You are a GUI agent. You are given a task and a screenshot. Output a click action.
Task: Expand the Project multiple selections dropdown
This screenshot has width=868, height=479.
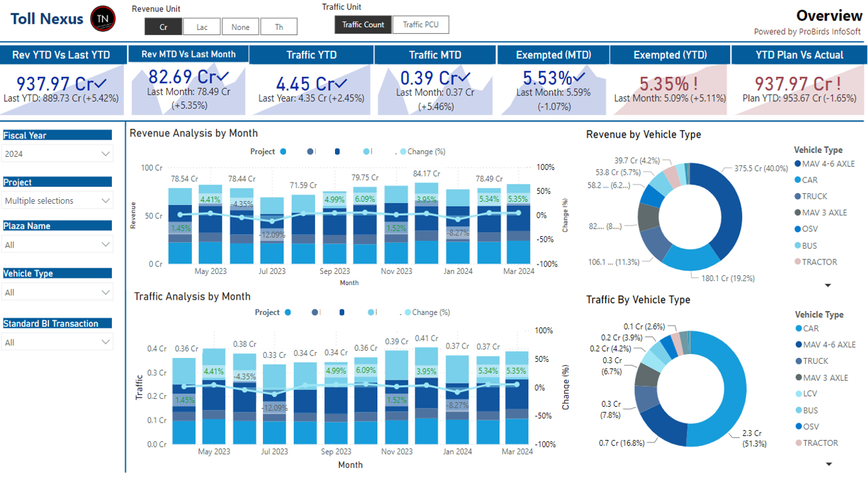click(58, 200)
